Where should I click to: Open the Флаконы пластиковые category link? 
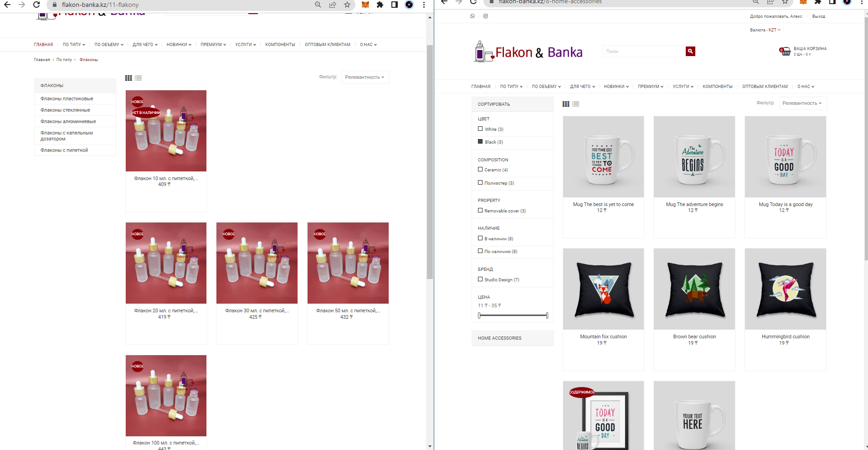pyautogui.click(x=67, y=98)
